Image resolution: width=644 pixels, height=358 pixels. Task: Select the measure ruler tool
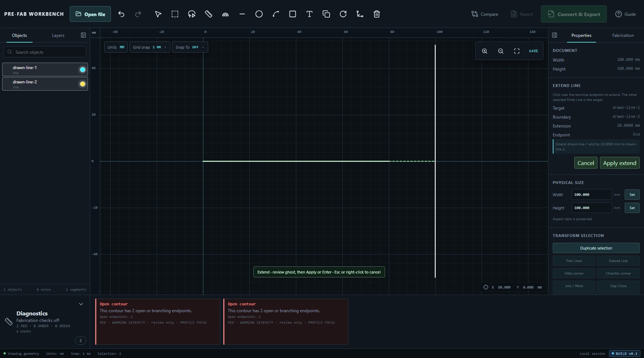tap(209, 14)
